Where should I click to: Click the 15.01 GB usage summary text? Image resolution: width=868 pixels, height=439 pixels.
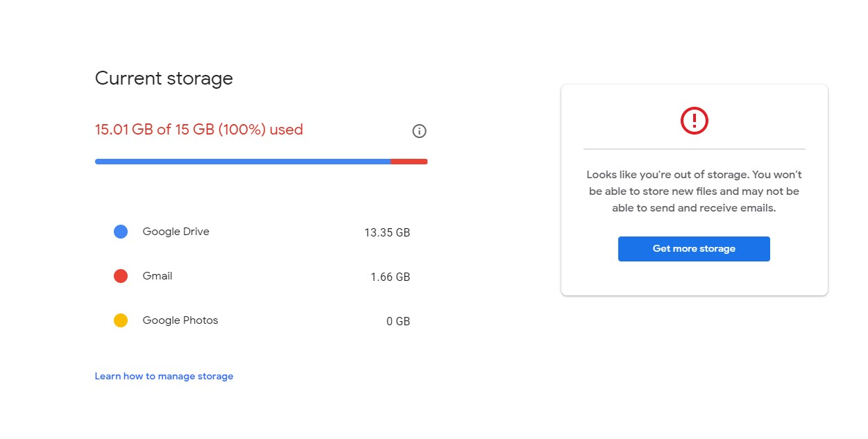tap(199, 130)
